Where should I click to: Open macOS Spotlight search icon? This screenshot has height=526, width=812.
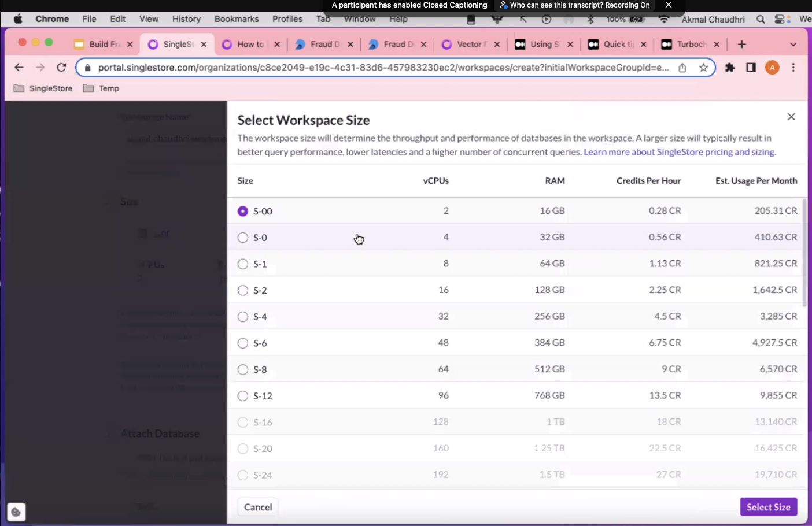(x=761, y=19)
